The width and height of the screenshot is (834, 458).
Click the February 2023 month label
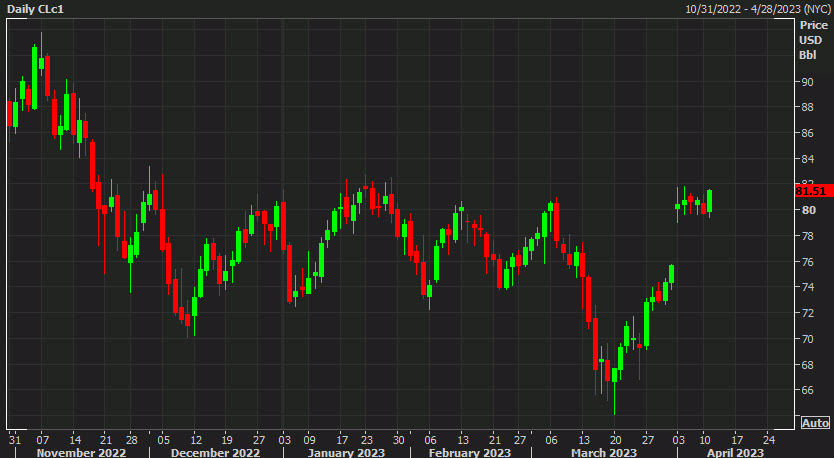[x=470, y=453]
